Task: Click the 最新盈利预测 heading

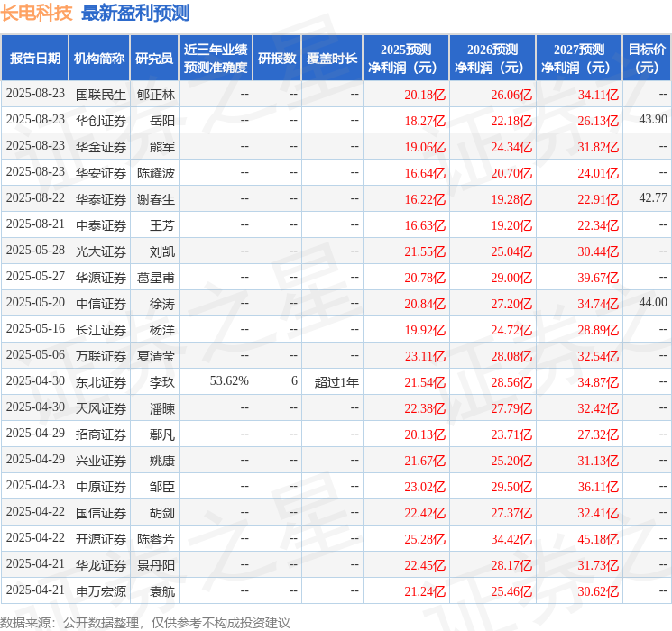Action: pos(135,13)
